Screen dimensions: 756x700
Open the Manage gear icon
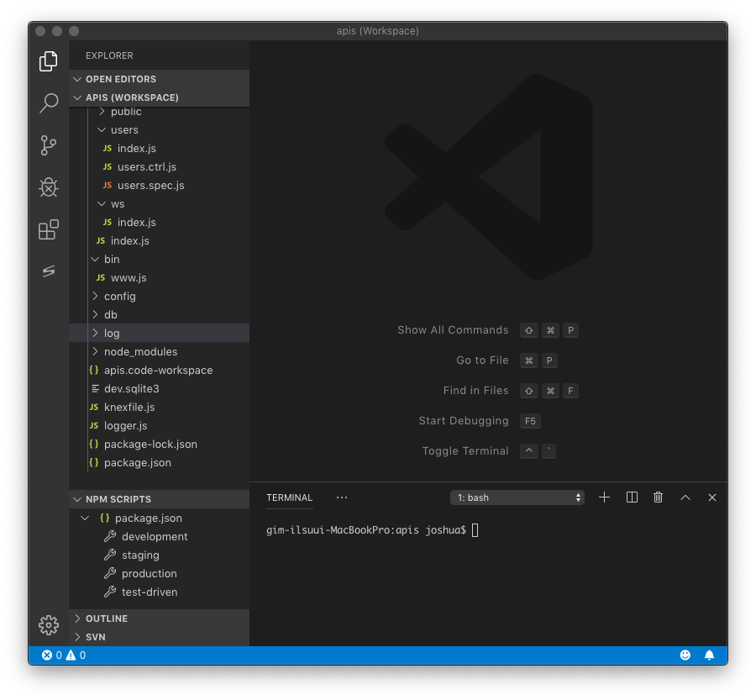pyautogui.click(x=48, y=625)
